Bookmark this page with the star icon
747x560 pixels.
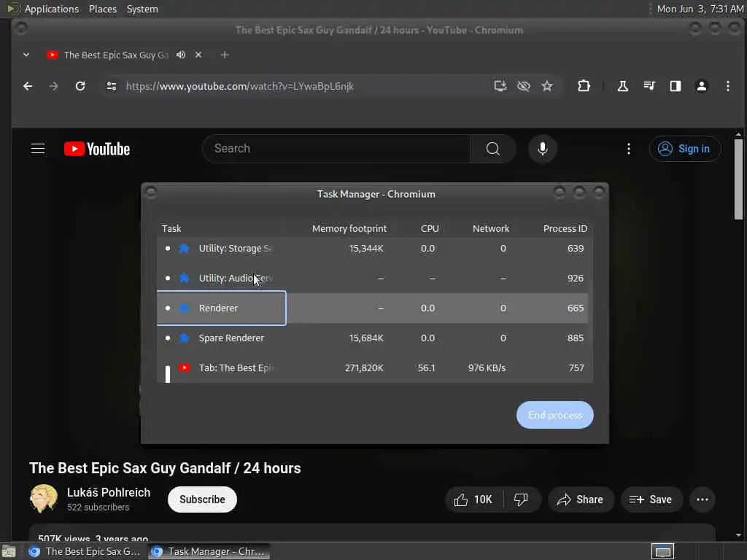pos(547,86)
